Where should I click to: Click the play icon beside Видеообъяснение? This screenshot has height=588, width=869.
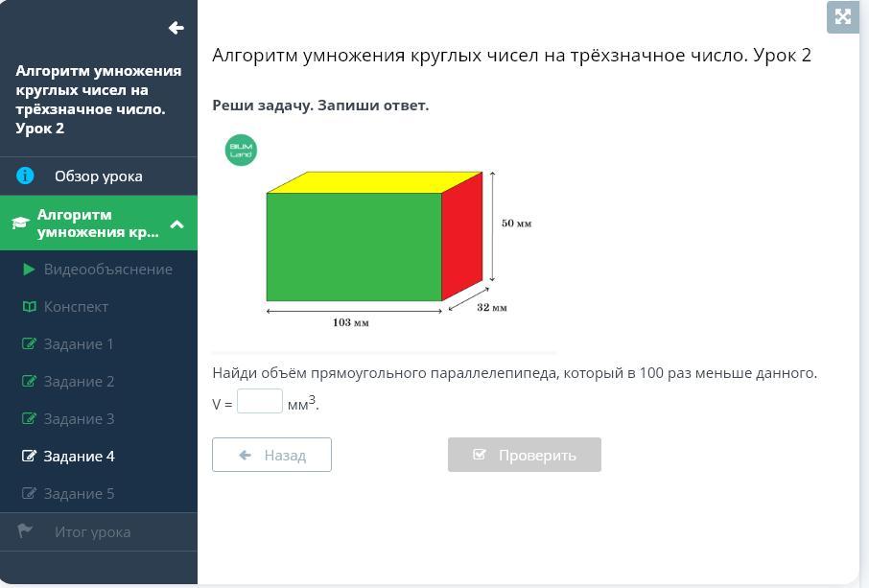pos(29,270)
